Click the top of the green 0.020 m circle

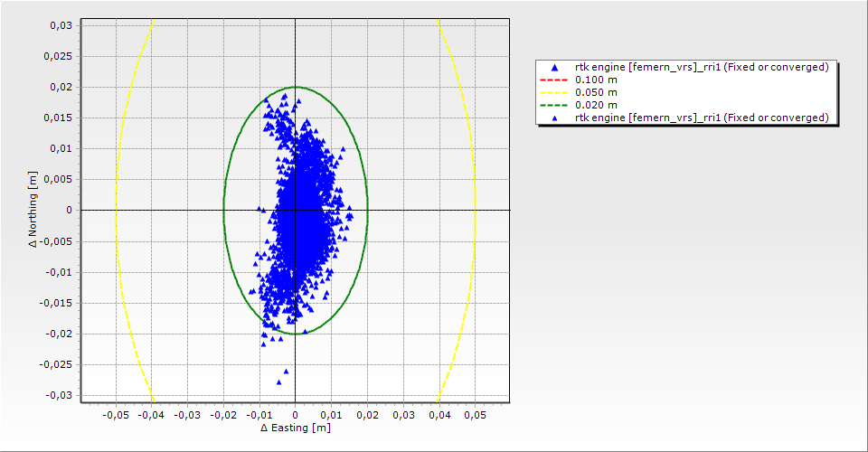click(x=296, y=87)
